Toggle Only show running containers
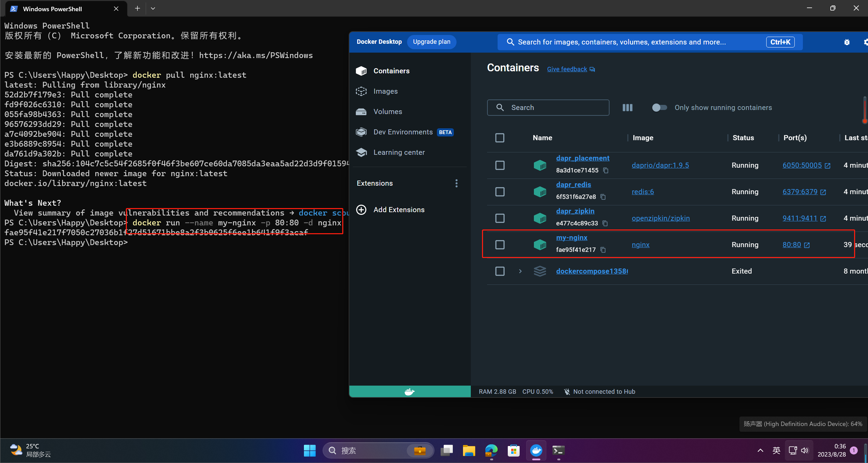868x463 pixels. coord(659,108)
